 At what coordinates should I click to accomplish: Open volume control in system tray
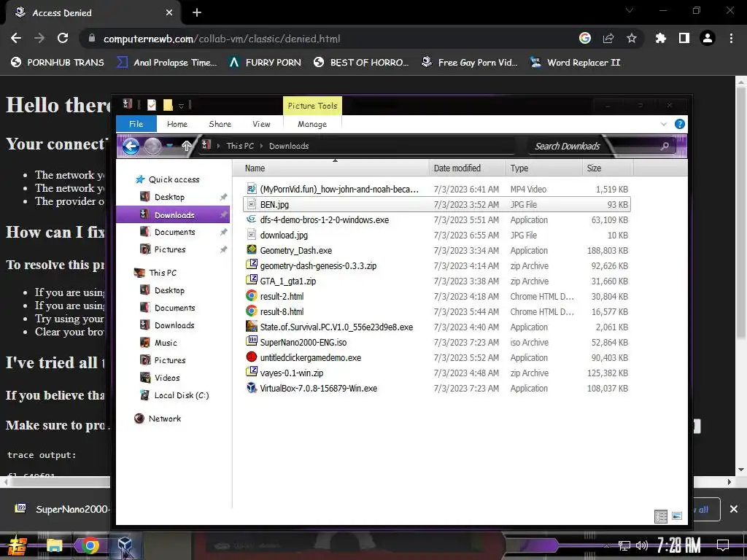pyautogui.click(x=642, y=545)
